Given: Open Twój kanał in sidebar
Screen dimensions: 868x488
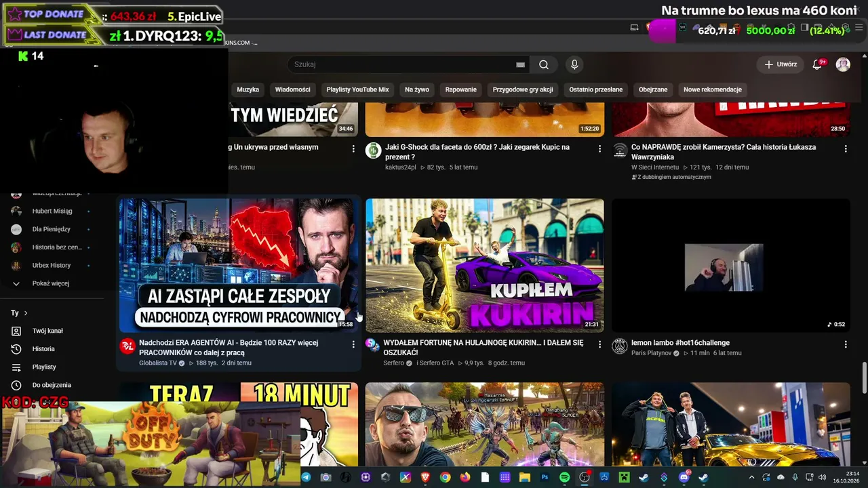Looking at the screenshot, I should point(47,331).
